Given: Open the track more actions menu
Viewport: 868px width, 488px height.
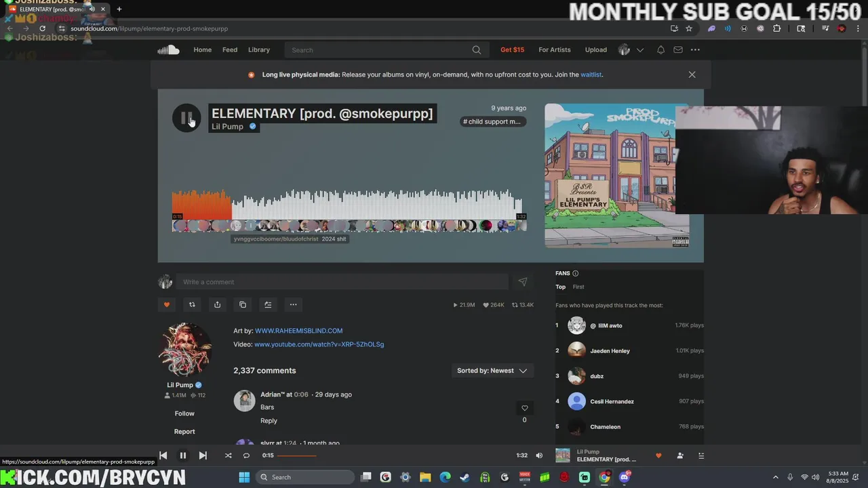Looking at the screenshot, I should 293,305.
